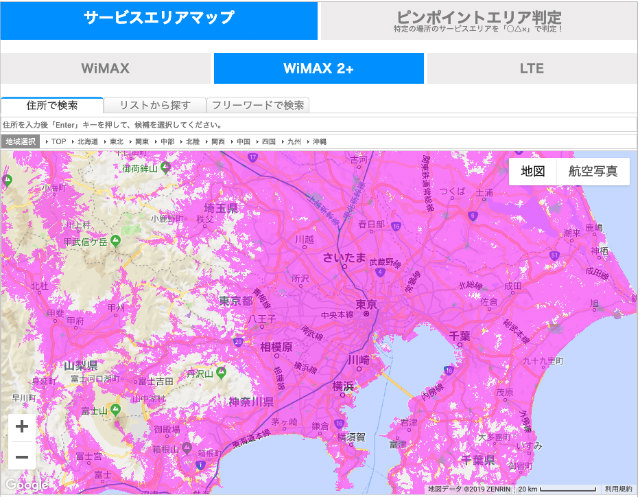Click the 富士吉田 label on map
Image resolution: width=640 pixels, height=497 pixels.
156,382
